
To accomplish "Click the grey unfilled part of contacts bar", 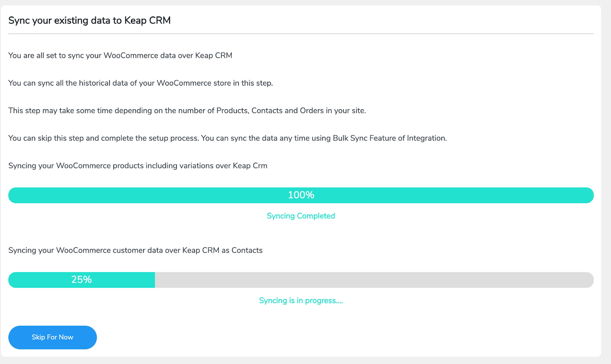I will point(374,280).
